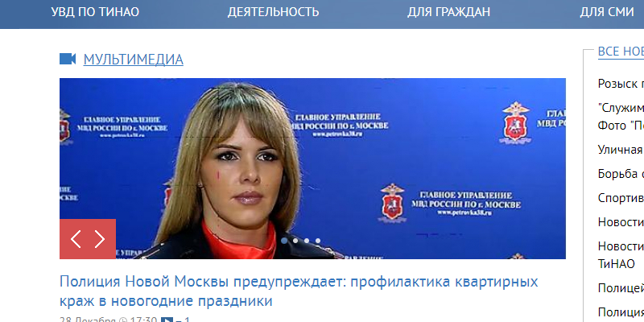
Task: Select the third slider pagination dot
Action: 307,241
